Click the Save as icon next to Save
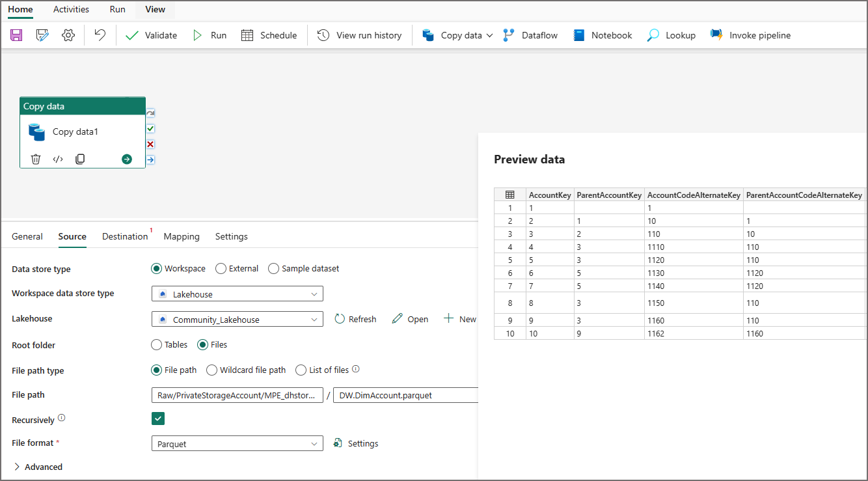Screen dimensions: 868x481 coord(42,35)
